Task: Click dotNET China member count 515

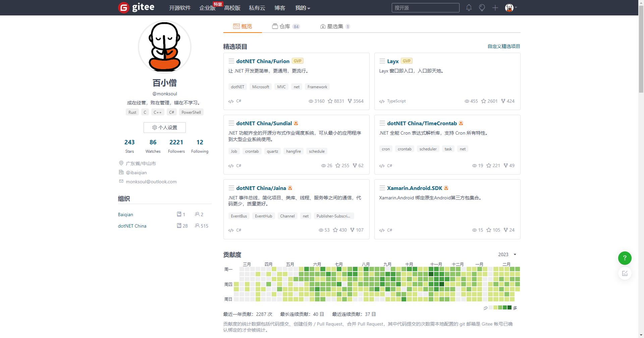Action: coord(202,226)
